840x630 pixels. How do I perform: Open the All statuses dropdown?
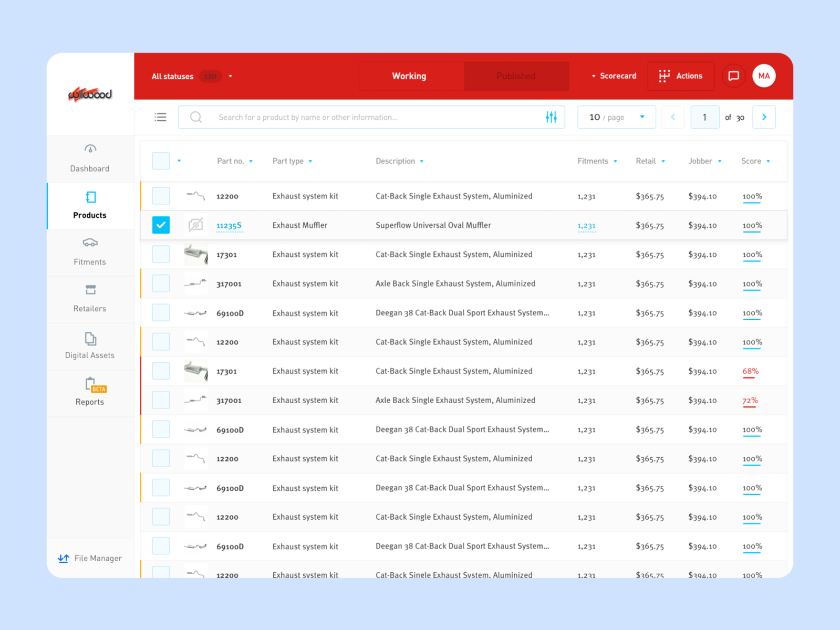click(x=192, y=76)
